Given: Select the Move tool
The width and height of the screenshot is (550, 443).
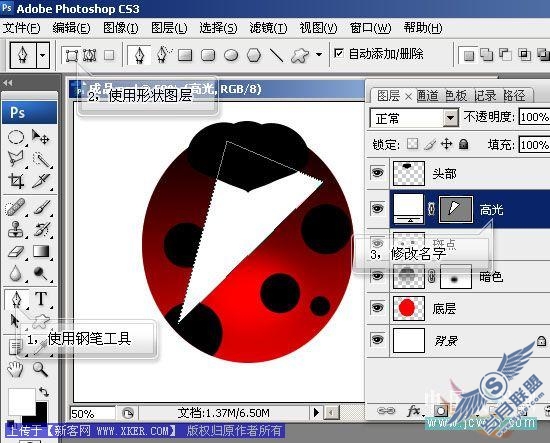Looking at the screenshot, I should coord(41,137).
